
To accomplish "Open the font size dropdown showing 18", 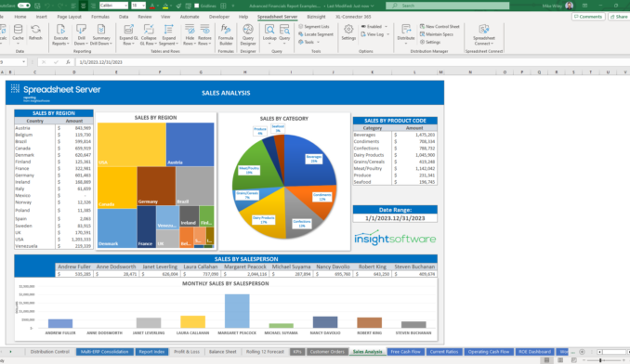I will tap(143, 6).
